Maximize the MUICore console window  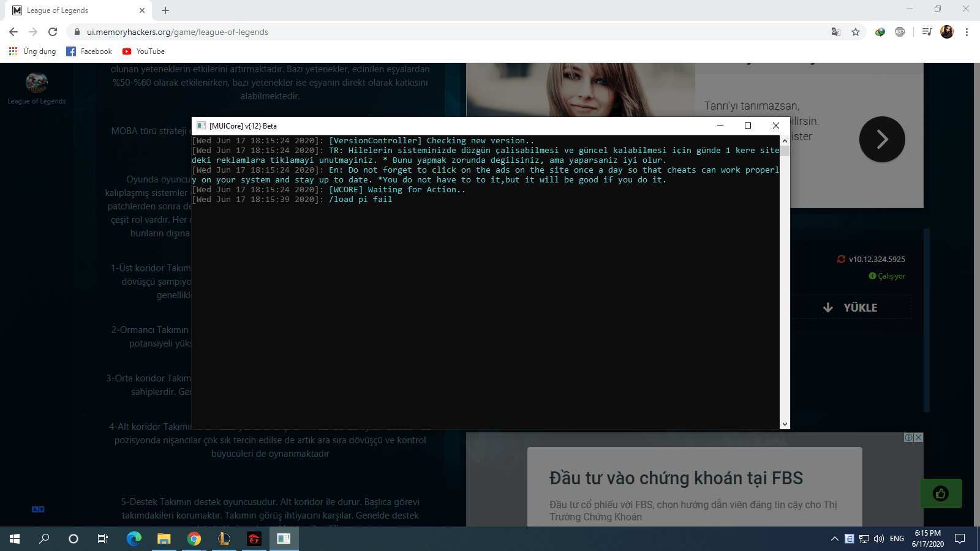coord(748,126)
